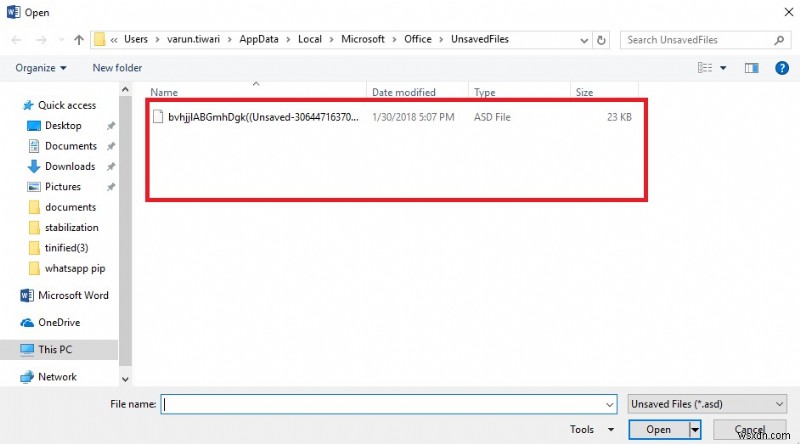
Task: Click the Downloads blue arrow icon
Action: coord(34,166)
